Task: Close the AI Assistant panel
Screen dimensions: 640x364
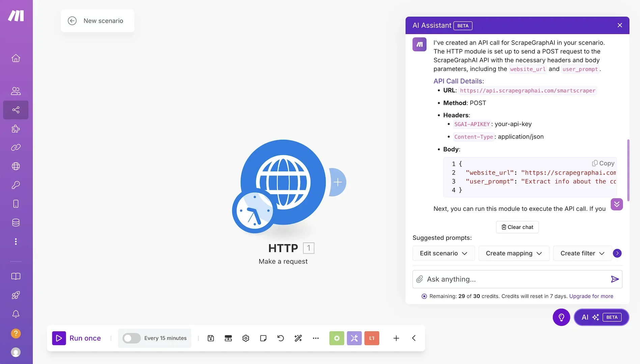Action: 620,25
